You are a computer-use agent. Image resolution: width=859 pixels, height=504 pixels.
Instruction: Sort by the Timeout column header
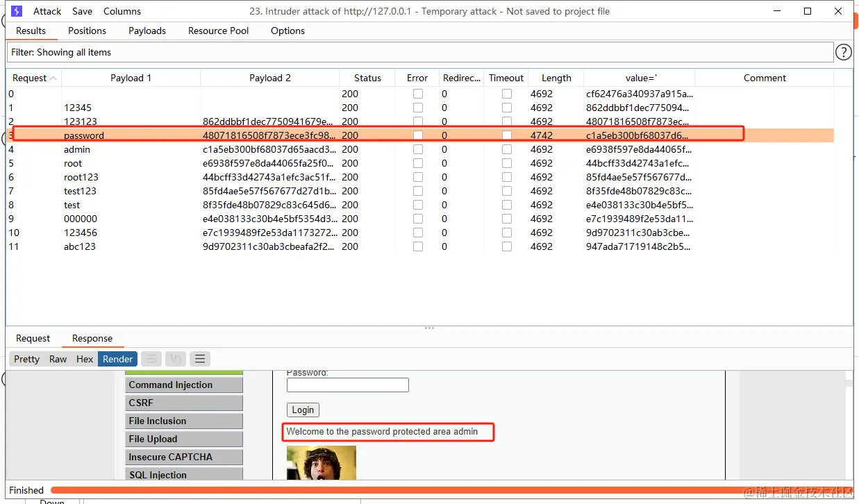coord(506,78)
